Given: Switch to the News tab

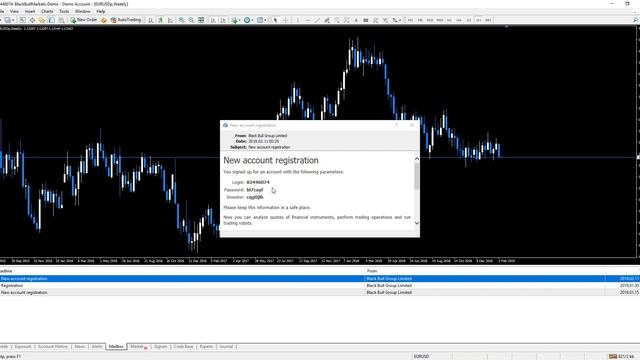Looking at the screenshot, I should (80, 347).
